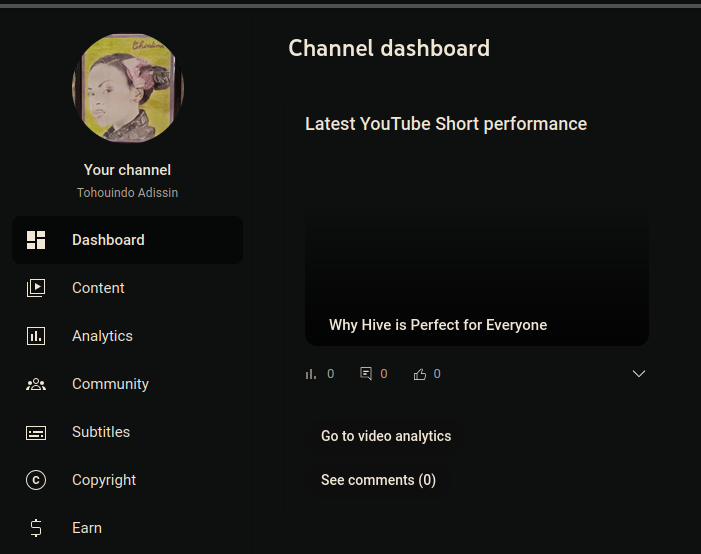Click the comments count icon under the Short
The image size is (701, 554).
tap(366, 373)
